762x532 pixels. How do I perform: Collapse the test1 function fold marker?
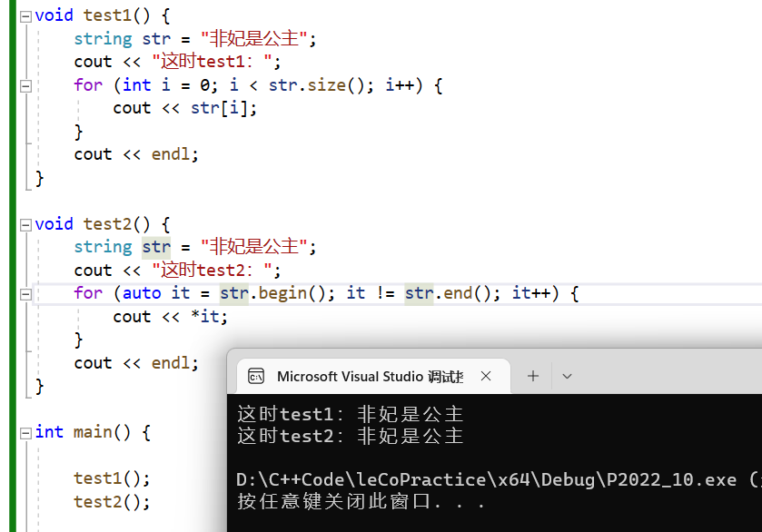click(x=25, y=16)
